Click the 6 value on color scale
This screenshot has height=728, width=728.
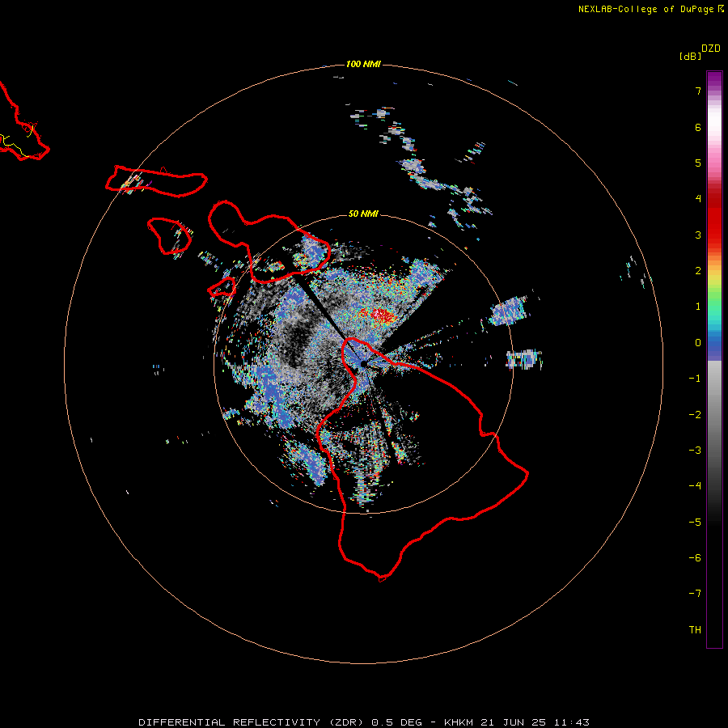[698, 127]
